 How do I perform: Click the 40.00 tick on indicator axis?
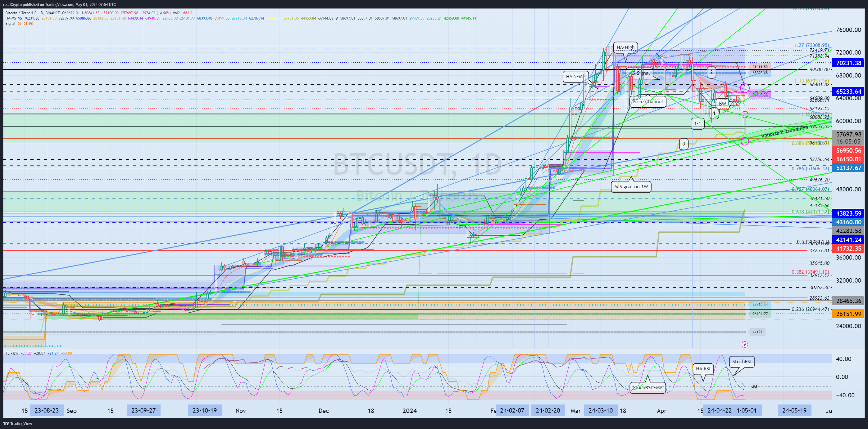[x=843, y=359]
